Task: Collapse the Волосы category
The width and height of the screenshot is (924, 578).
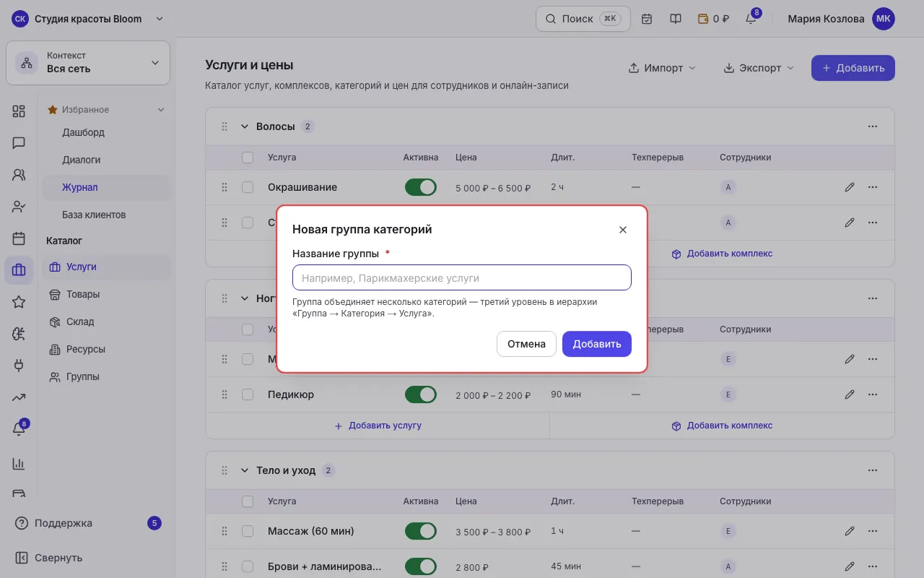Action: [x=244, y=126]
